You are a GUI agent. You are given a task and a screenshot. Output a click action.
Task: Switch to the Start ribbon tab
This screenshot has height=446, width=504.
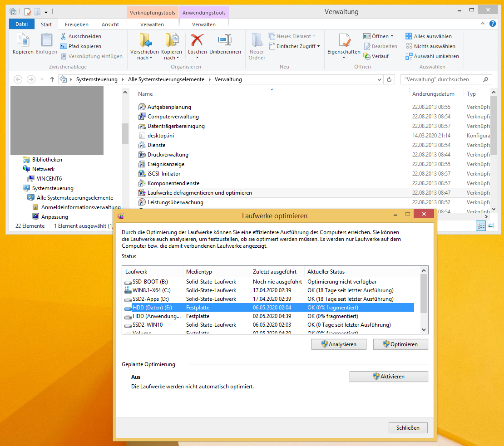point(46,25)
